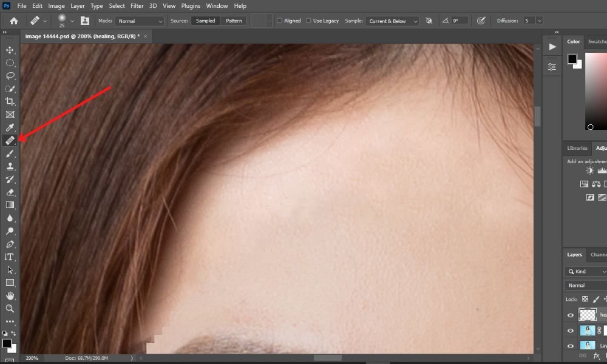Select the Blur tool
607x364 pixels.
(x=10, y=218)
